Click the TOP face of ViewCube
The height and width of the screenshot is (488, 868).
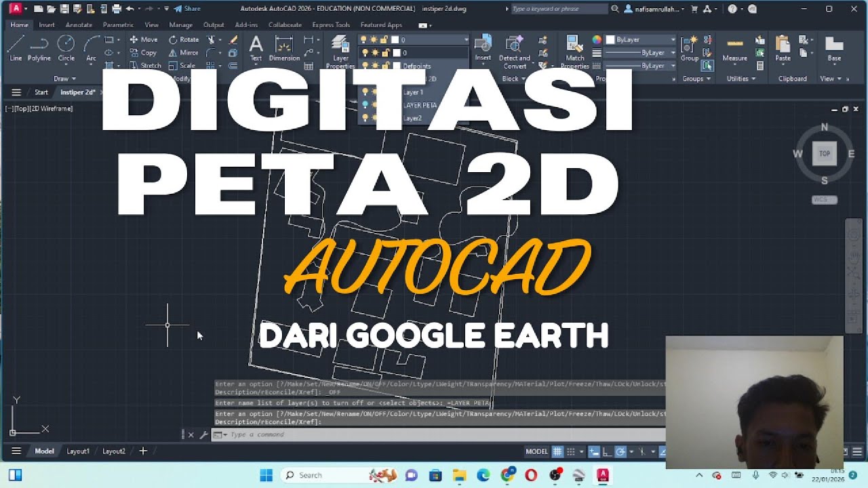pyautogui.click(x=825, y=154)
